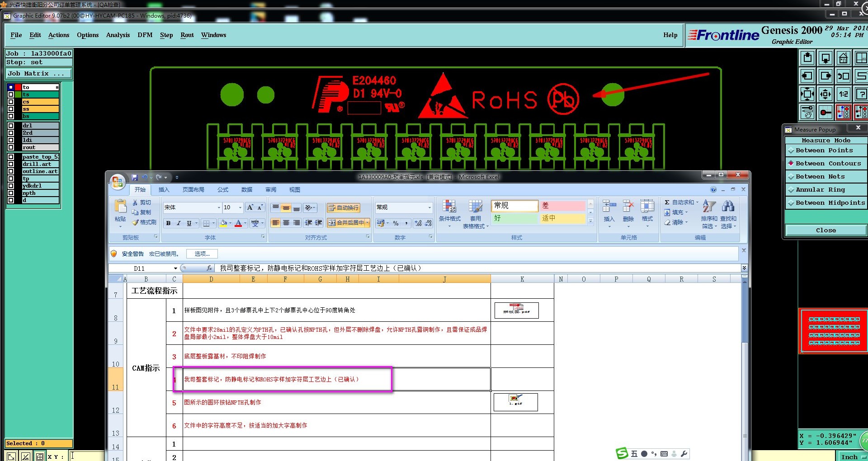Image resolution: width=868 pixels, height=461 pixels.
Task: Expand the cell styles gallery more arrow
Action: pyautogui.click(x=590, y=221)
